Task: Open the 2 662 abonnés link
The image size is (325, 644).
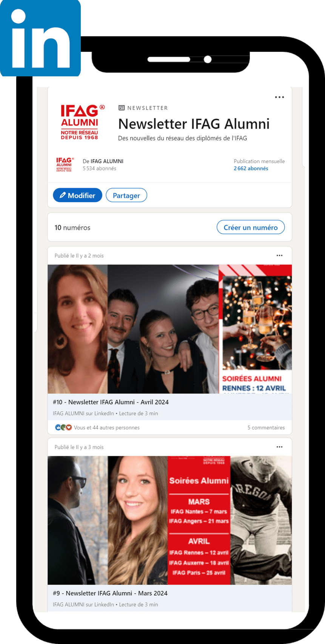Action: click(x=251, y=169)
